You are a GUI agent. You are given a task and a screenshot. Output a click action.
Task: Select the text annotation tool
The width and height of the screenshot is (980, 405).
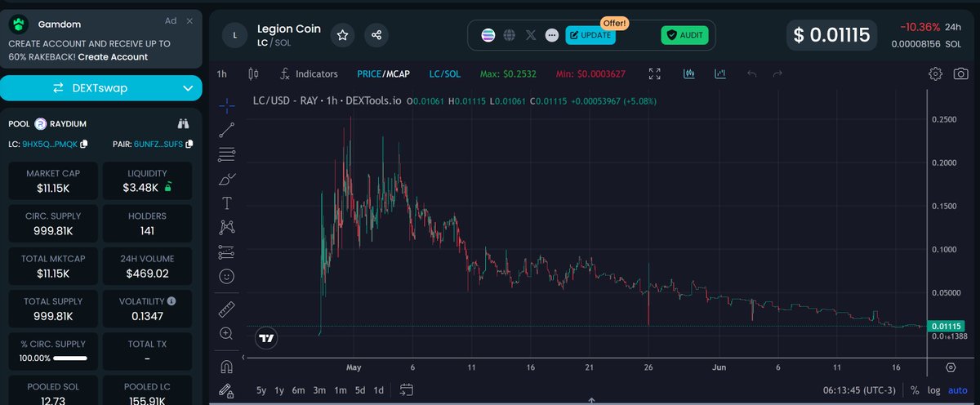click(227, 202)
